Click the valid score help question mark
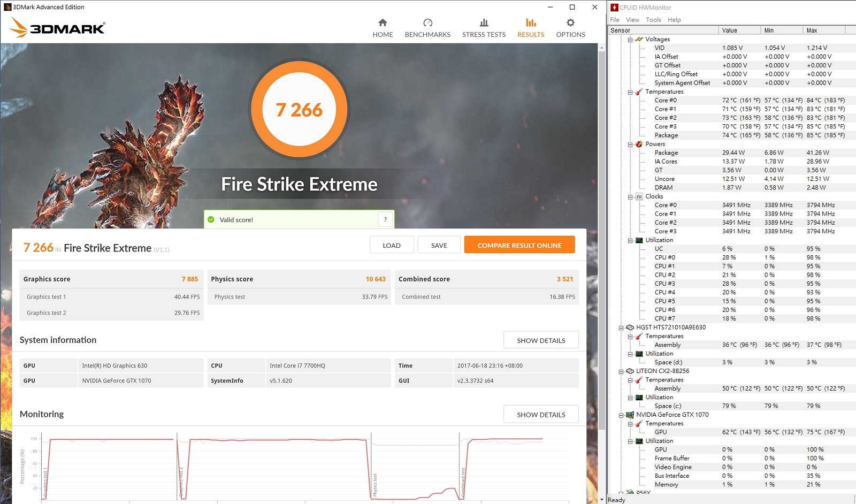This screenshot has width=856, height=504. (385, 219)
